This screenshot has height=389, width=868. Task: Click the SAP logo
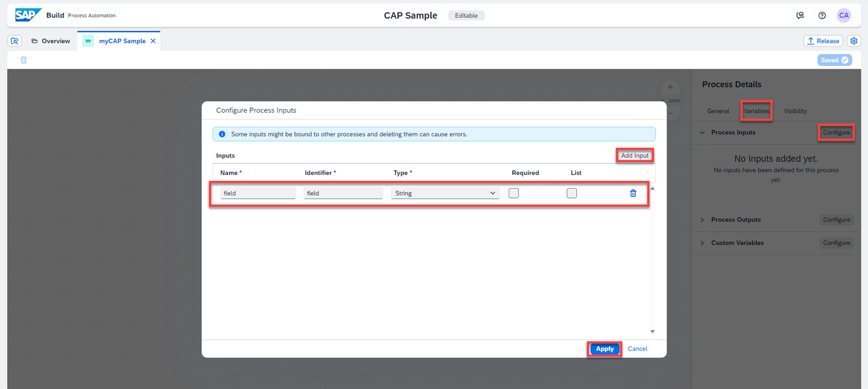[28, 15]
